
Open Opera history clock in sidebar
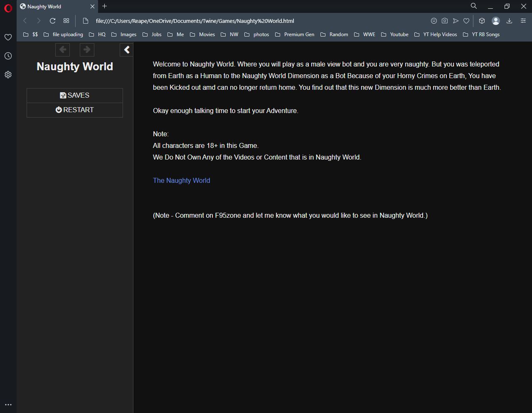(8, 56)
